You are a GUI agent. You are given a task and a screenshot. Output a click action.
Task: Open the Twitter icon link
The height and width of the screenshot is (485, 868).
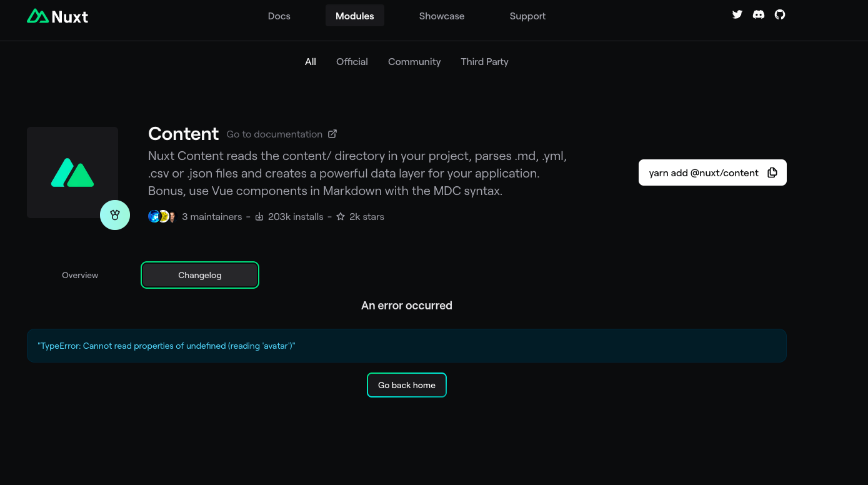tap(737, 14)
